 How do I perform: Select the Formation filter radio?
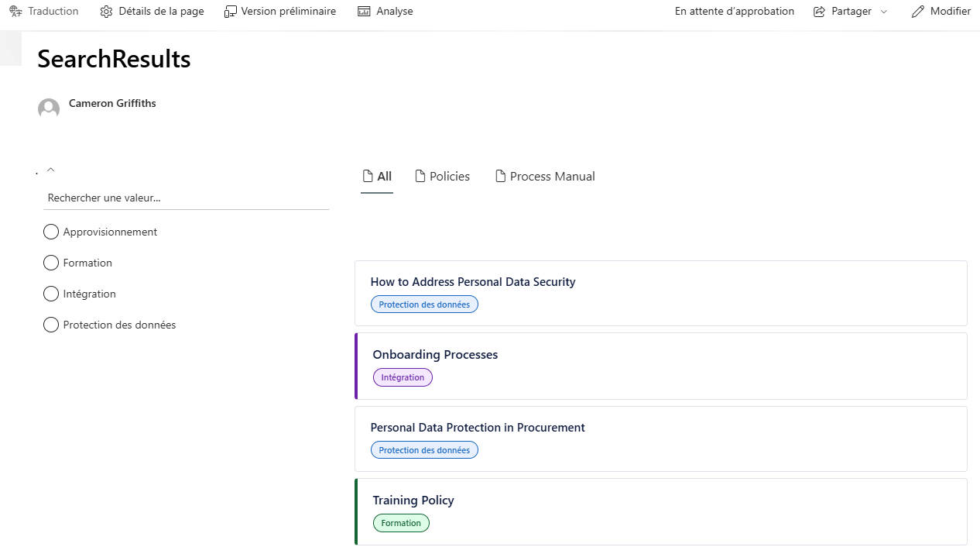[51, 263]
